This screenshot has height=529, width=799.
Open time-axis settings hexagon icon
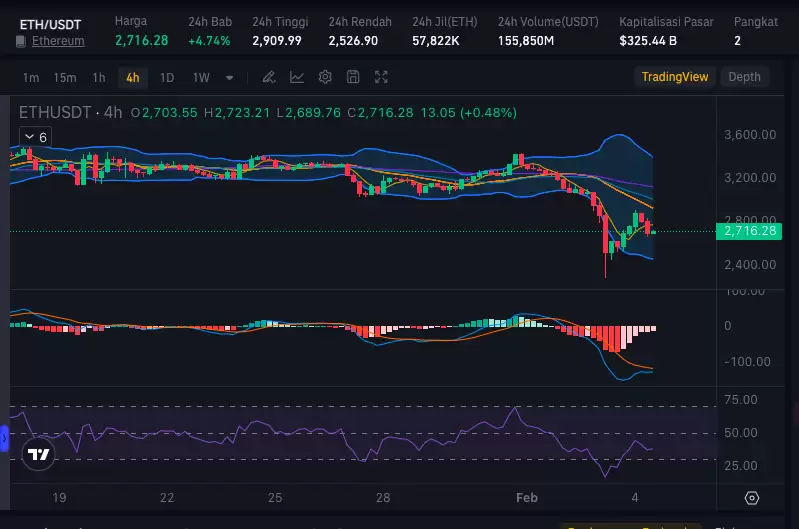click(x=752, y=497)
